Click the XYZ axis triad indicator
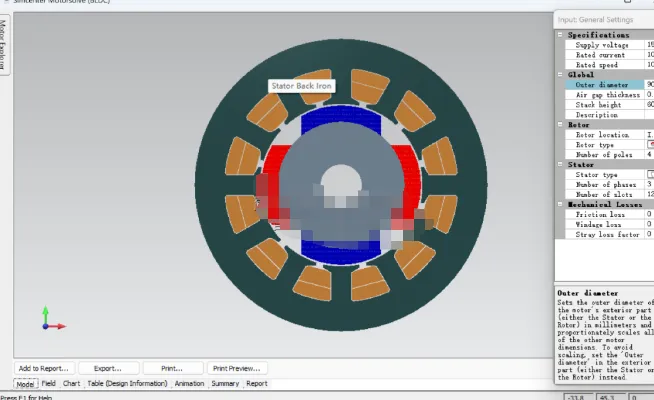The image size is (654, 400). tap(53, 318)
